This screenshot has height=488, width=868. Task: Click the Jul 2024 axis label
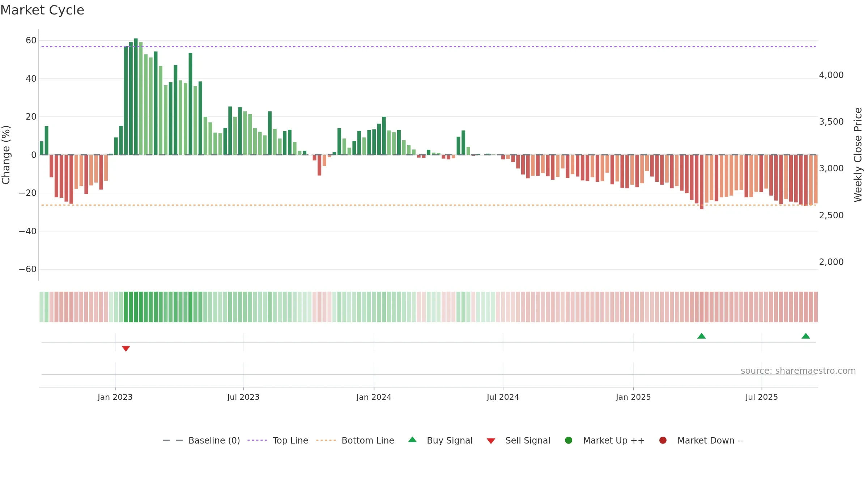coord(503,397)
